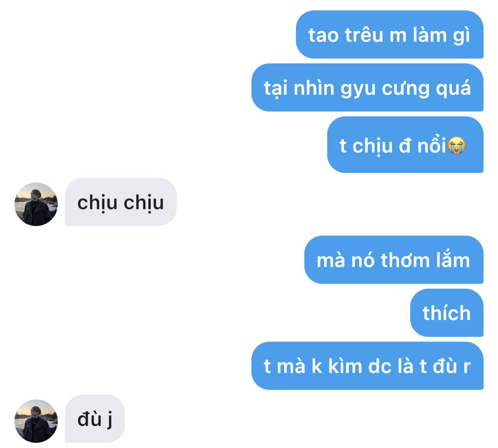Select the "t mà k kìm dc" message
Viewport: 498px width, 448px height.
click(367, 365)
